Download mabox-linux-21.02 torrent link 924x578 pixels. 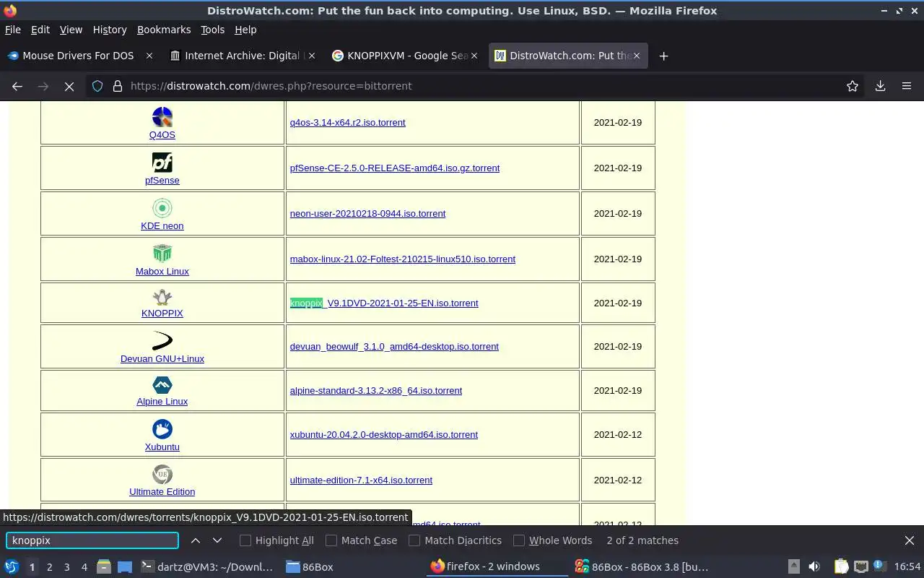[403, 259]
